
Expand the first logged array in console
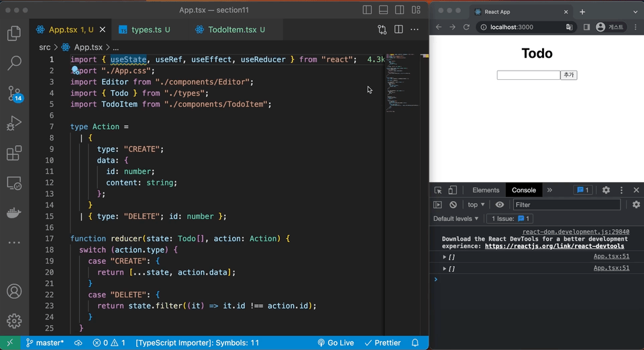[444, 257]
